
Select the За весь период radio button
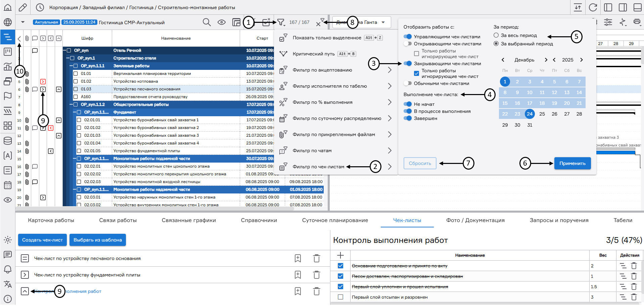(496, 35)
